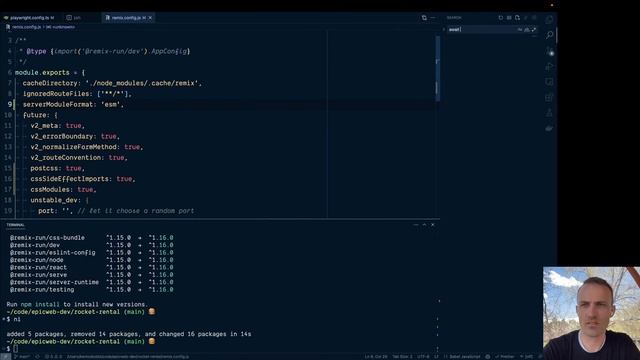This screenshot has width=640, height=360.
Task: Maximize the terminal panel with chevron
Action: 424,225
